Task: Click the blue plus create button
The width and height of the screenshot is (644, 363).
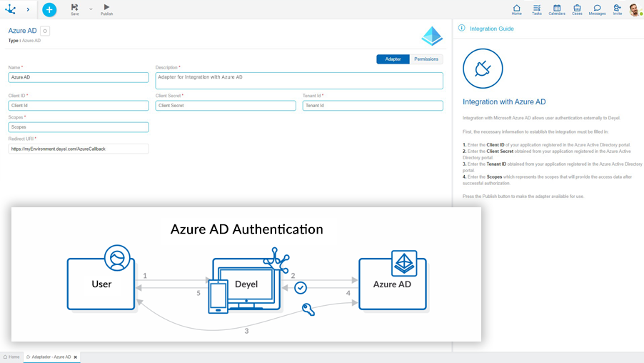Action: point(49,9)
